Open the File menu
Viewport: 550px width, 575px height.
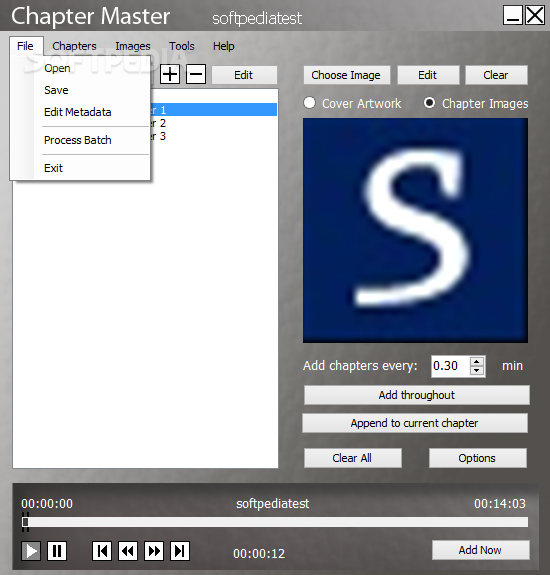[25, 46]
